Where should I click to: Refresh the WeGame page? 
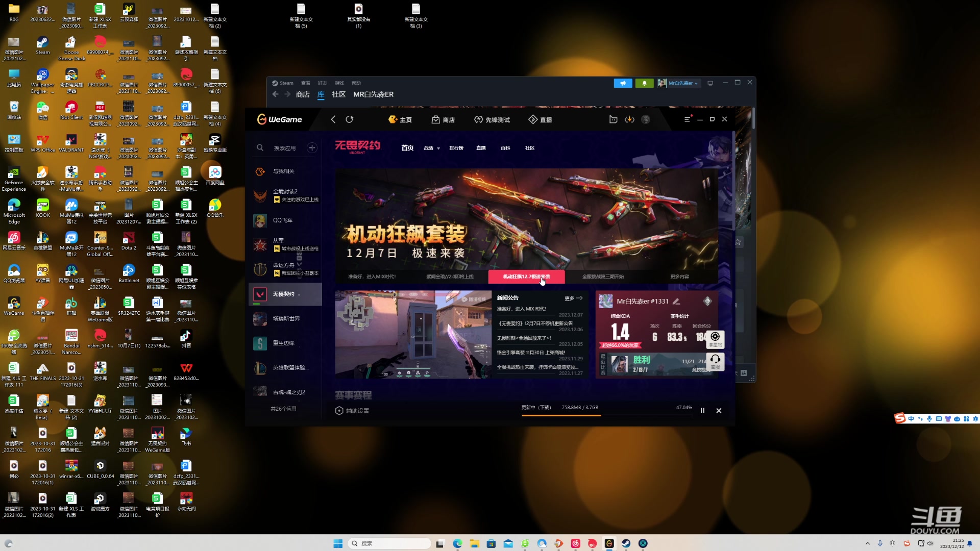(349, 119)
